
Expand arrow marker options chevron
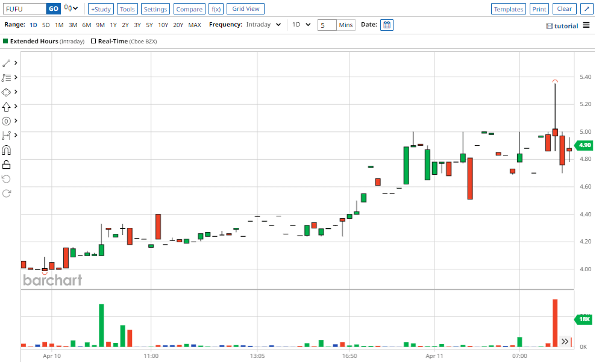(16, 107)
